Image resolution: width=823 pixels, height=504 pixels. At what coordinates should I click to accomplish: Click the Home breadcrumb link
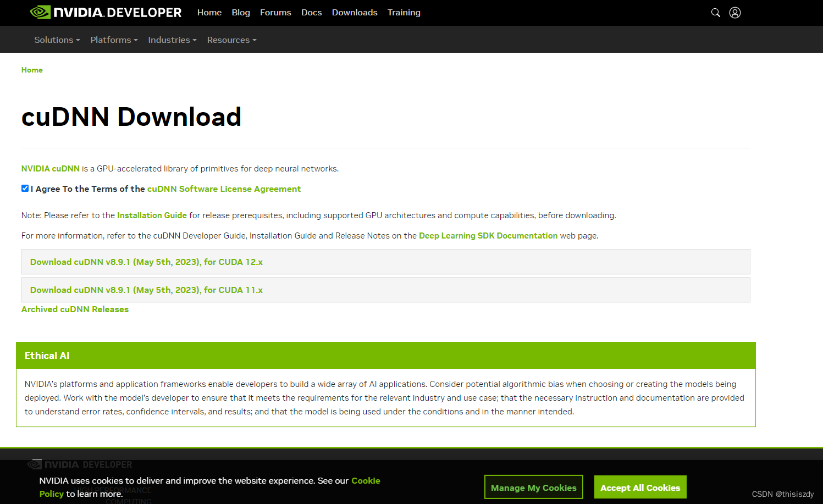(32, 70)
